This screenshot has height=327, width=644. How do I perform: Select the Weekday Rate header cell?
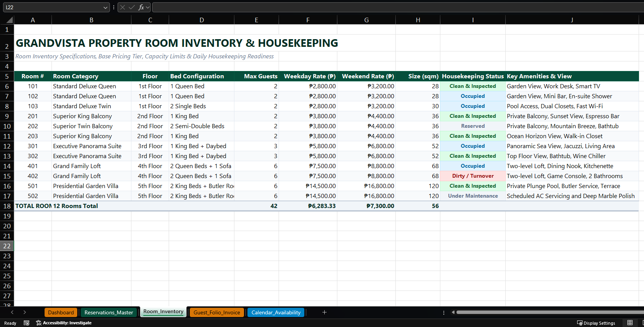308,76
